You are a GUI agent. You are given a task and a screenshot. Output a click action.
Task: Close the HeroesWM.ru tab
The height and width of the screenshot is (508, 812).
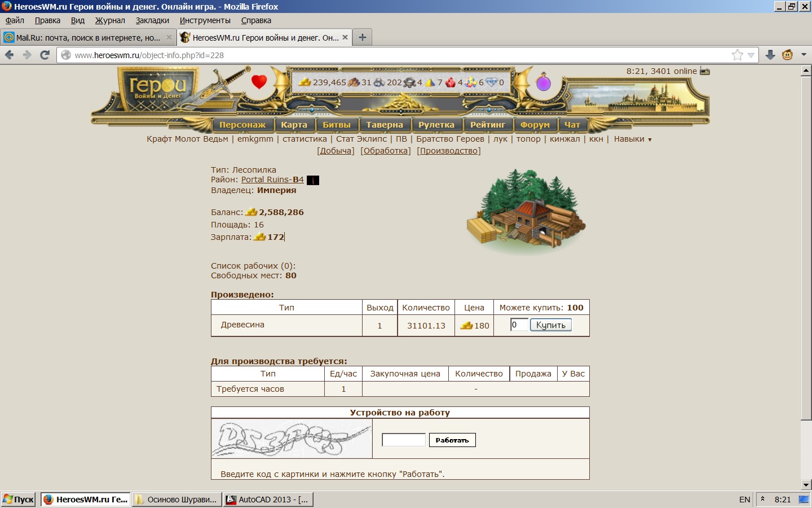pyautogui.click(x=345, y=37)
